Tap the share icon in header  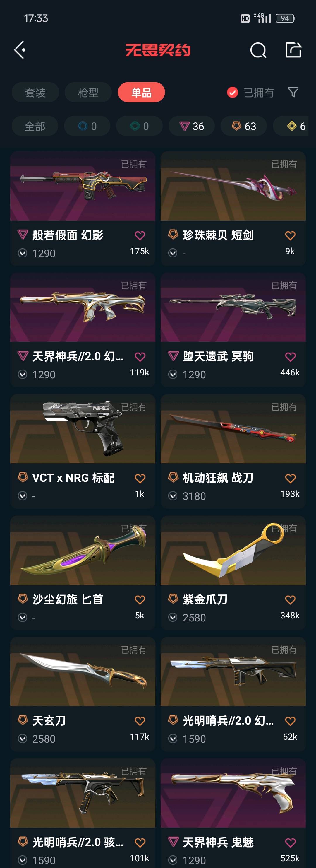[293, 50]
